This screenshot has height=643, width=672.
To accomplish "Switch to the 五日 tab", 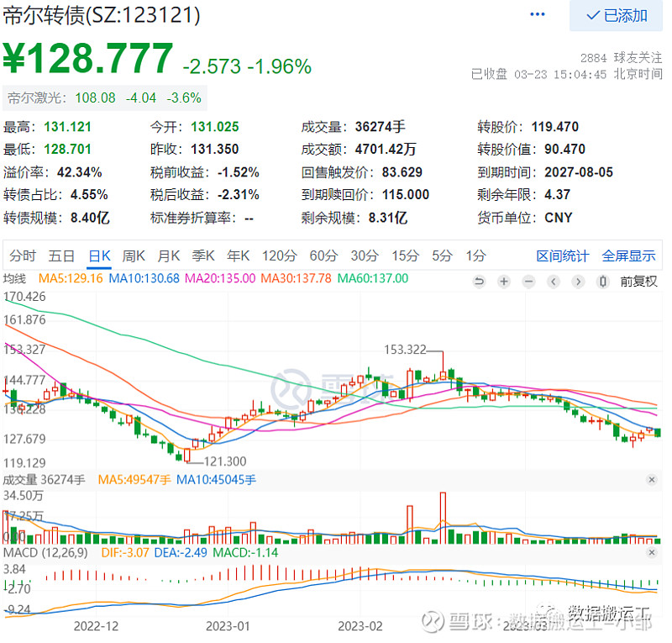I will click(x=61, y=256).
